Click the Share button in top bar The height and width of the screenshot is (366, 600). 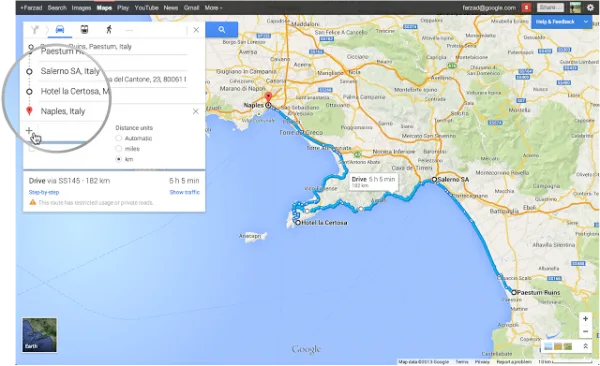tap(550, 7)
